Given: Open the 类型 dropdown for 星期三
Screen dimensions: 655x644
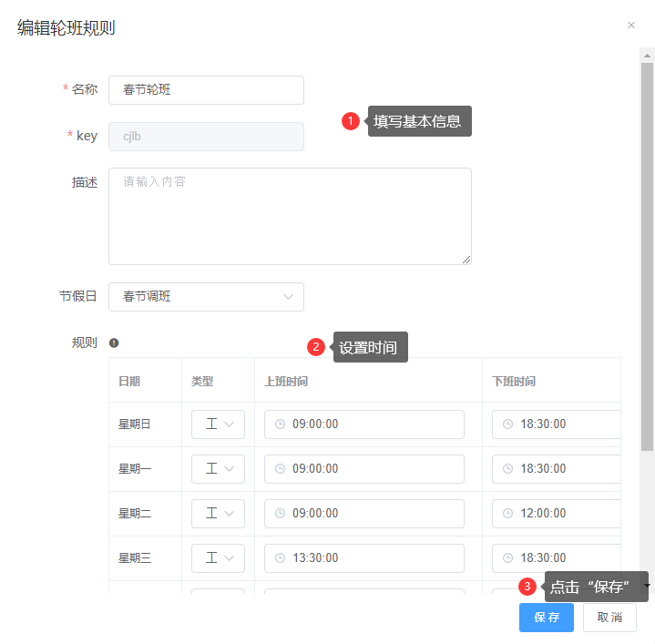Looking at the screenshot, I should 218,558.
